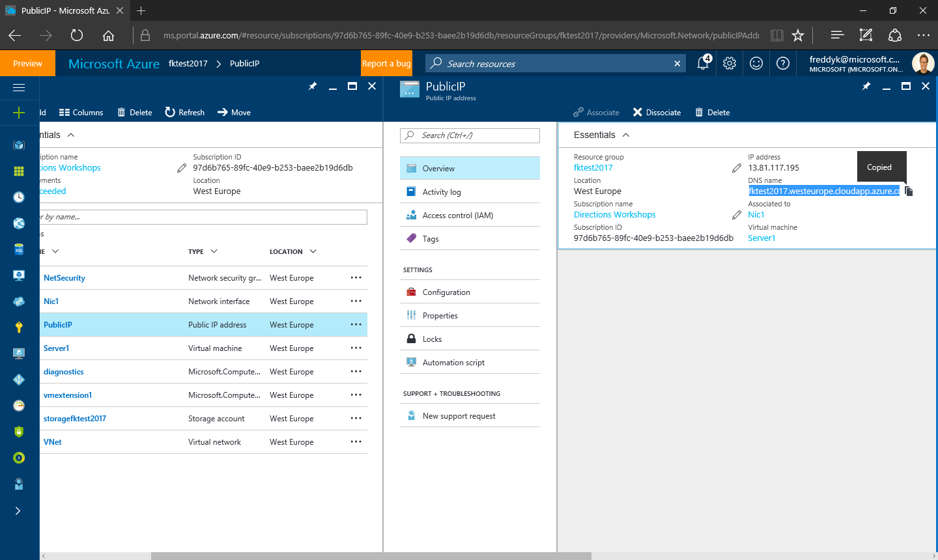Open the Activity log menu item
This screenshot has height=560, width=938.
tap(442, 192)
